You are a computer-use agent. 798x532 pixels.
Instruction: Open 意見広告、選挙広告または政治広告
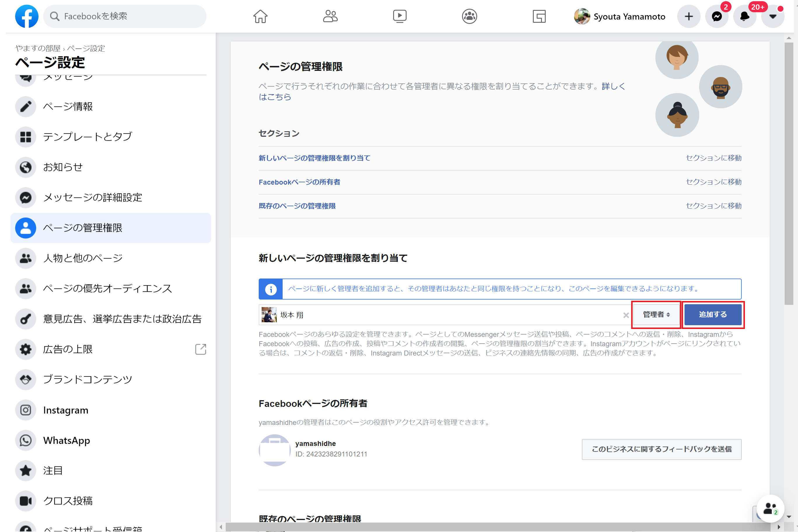coord(111,319)
